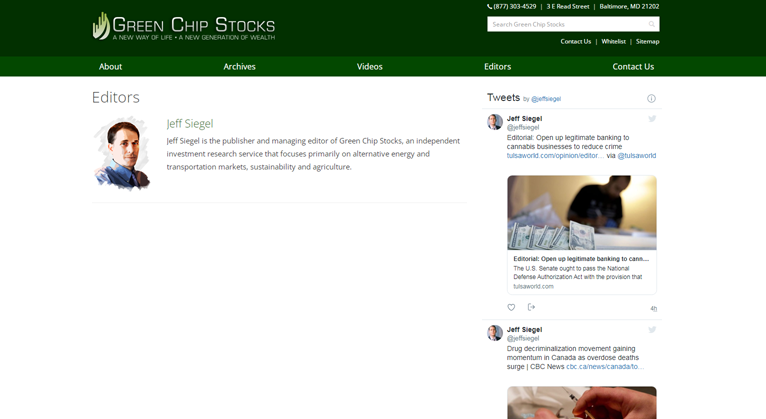Viewport: 766px width, 419px height.
Task: Open the Whitelist link
Action: point(614,42)
